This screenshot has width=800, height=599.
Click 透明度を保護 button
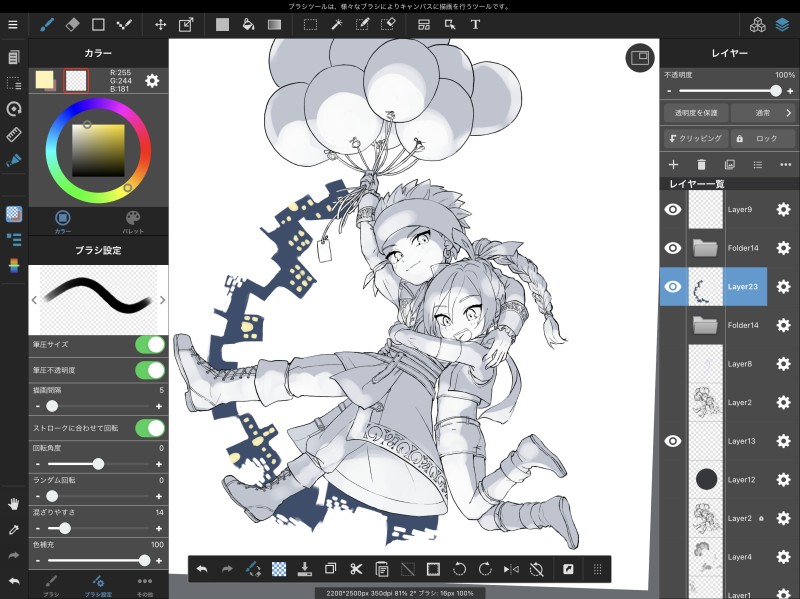[696, 113]
